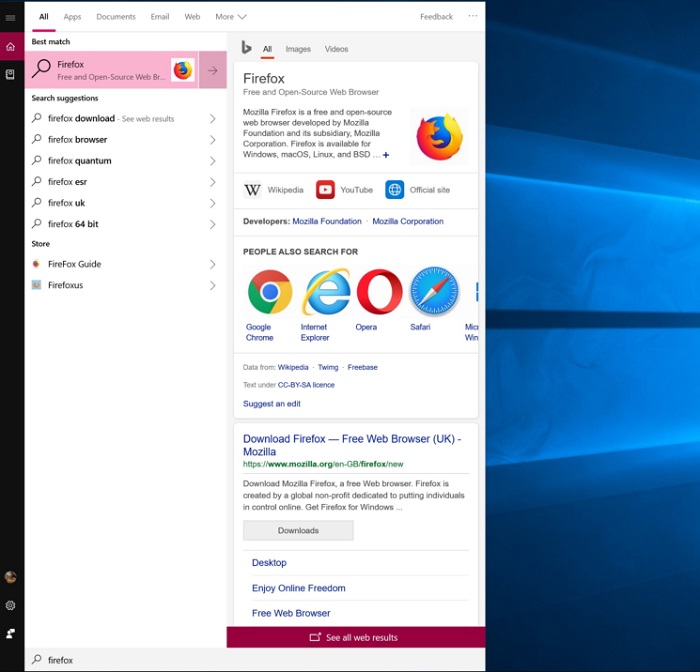This screenshot has height=672, width=700.
Task: Click the YouTube red icon
Action: (325, 190)
